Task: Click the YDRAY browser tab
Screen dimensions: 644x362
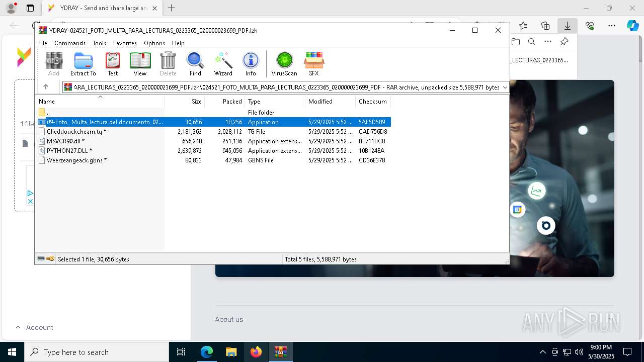Action: [103, 8]
